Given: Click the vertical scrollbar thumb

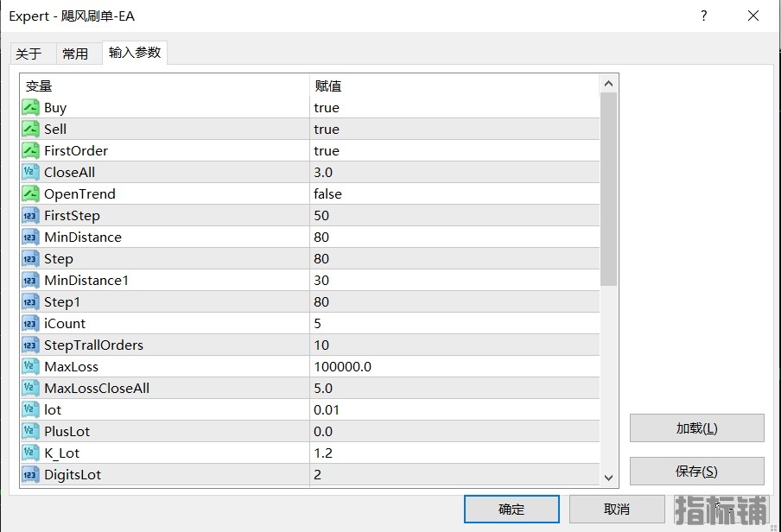Looking at the screenshot, I should (608, 190).
